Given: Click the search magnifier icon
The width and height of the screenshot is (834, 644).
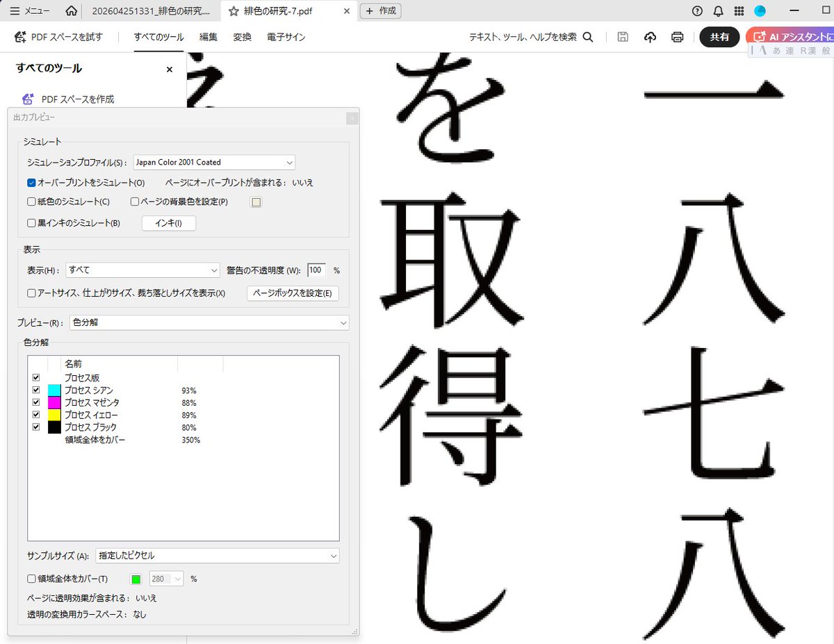Looking at the screenshot, I should coord(587,37).
